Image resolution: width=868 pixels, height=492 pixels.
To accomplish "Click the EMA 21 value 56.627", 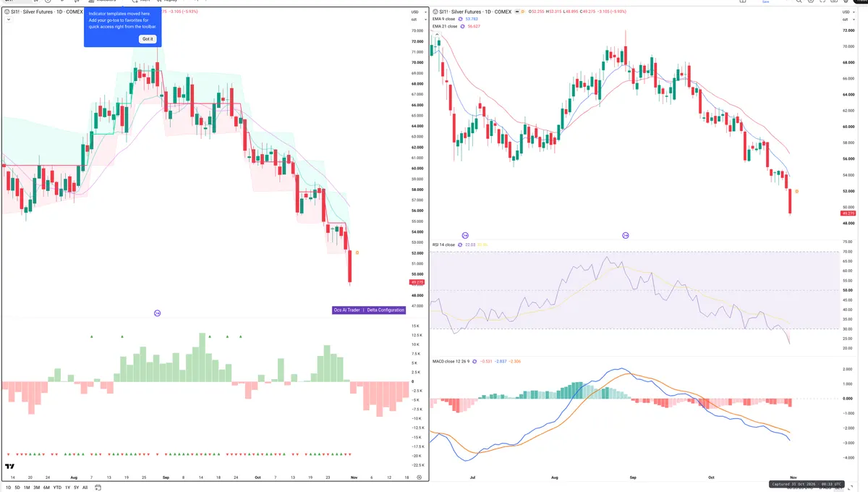I will point(475,26).
